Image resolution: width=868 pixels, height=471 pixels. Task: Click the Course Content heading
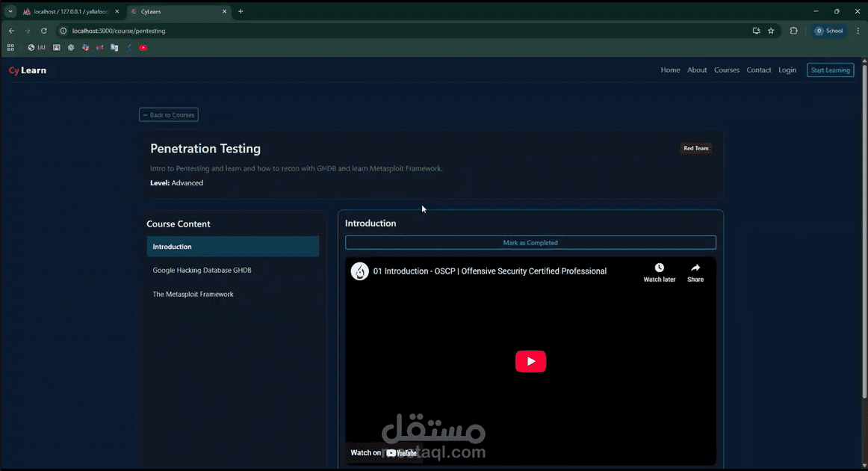(179, 224)
